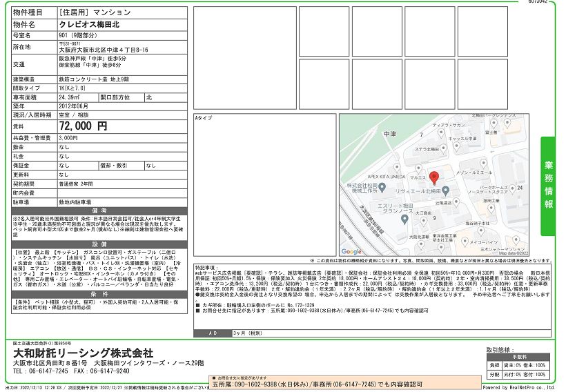Click the マルエス map pin
Viewport: 566px width, 392px height.
point(418,169)
